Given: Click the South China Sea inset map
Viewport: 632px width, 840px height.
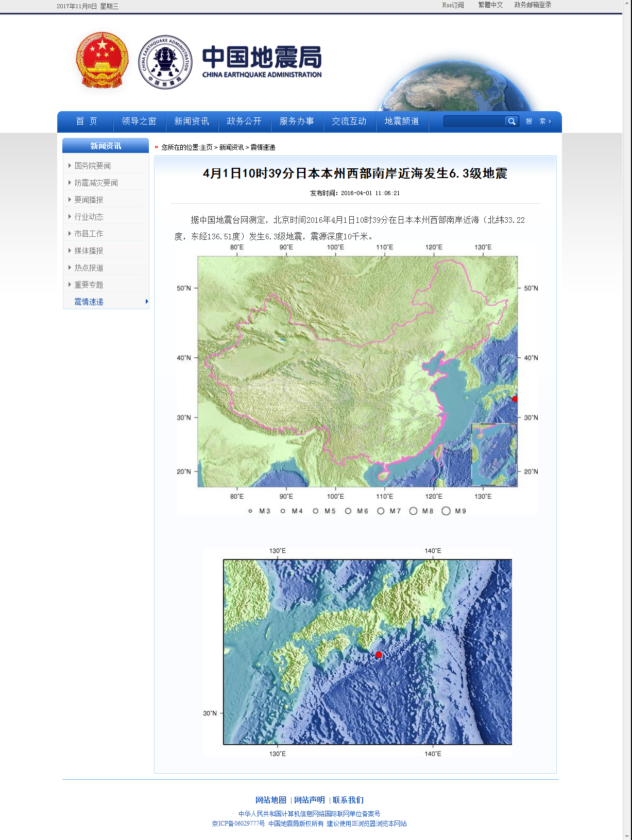Looking at the screenshot, I should pos(494,454).
